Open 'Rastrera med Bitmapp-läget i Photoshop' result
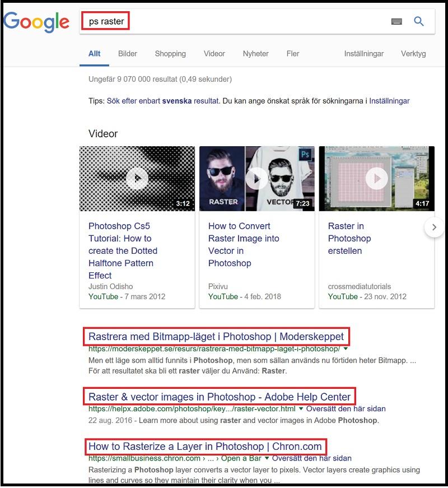 (216, 336)
